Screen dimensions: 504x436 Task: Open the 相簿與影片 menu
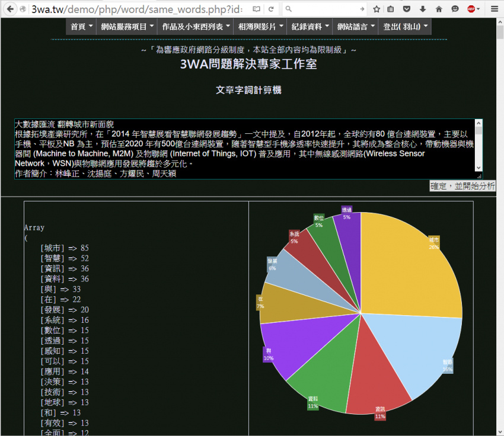click(x=259, y=26)
